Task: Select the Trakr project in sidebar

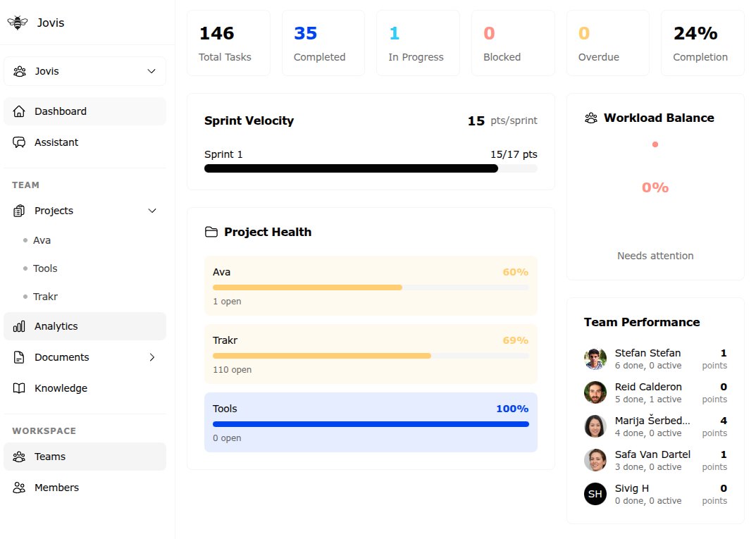Action: [x=45, y=297]
